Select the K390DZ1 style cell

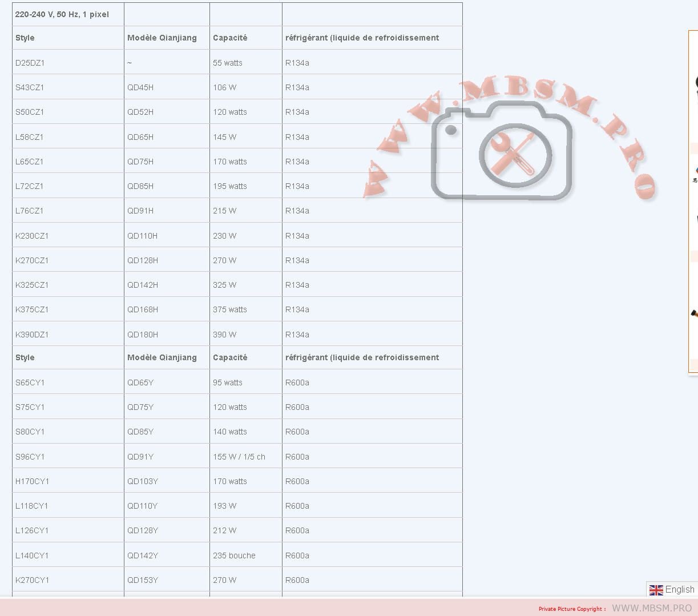pos(32,335)
